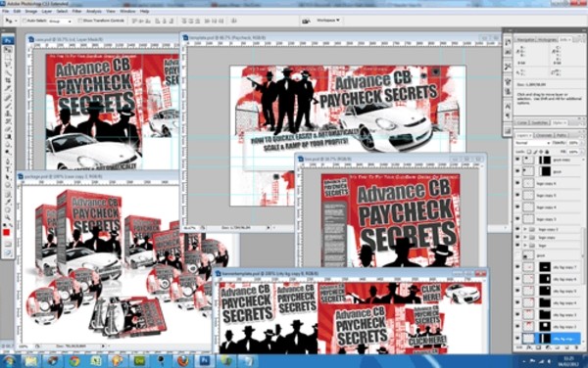Switch to the Color tab
Viewport: 588px width, 368px height.
[521, 122]
